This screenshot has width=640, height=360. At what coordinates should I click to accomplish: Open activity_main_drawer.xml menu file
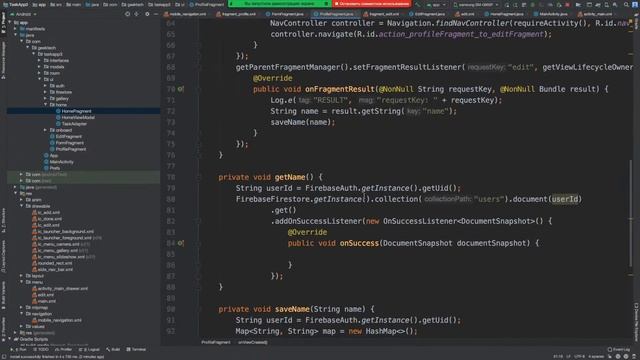coord(60,289)
